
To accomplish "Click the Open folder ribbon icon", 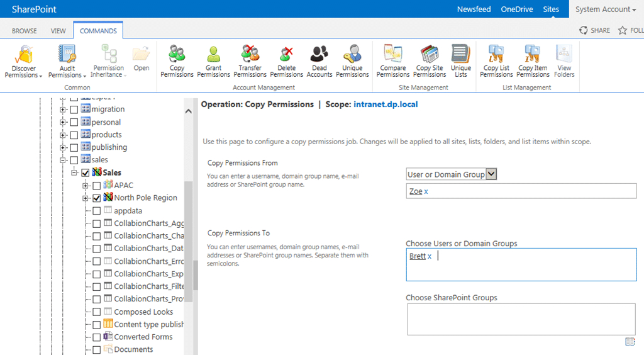I will point(142,54).
